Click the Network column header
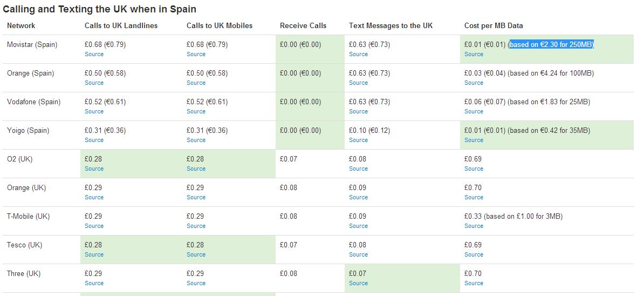Viewport: 644px width, 296px height. (21, 25)
